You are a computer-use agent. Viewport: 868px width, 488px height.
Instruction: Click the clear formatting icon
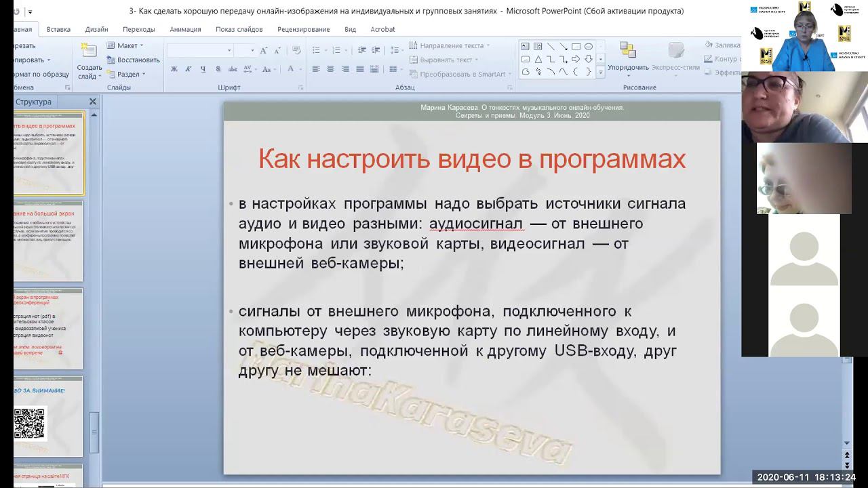click(296, 51)
